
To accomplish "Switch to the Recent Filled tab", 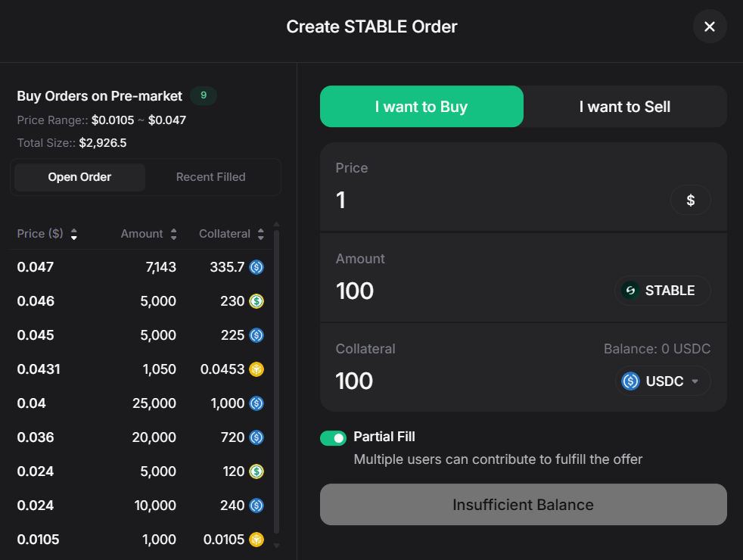I will pyautogui.click(x=210, y=176).
